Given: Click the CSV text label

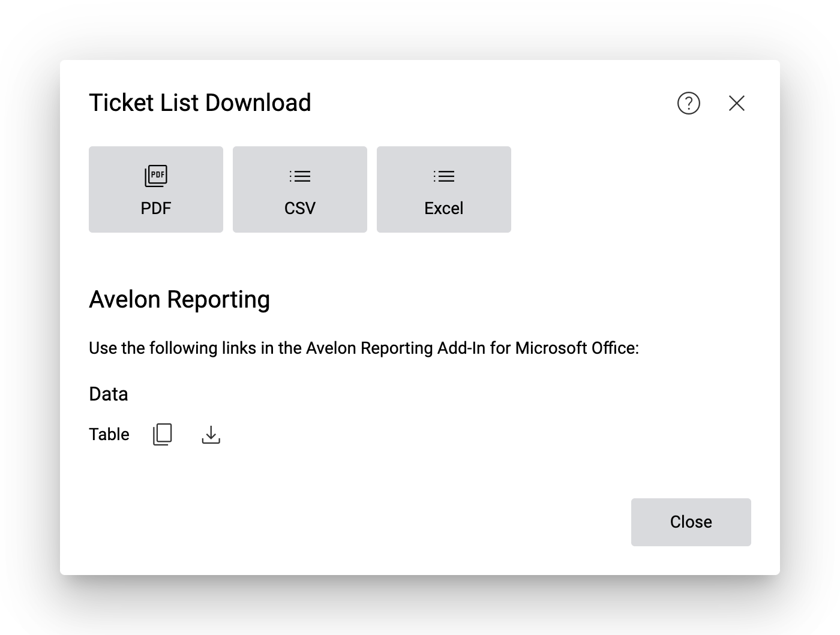Looking at the screenshot, I should (x=300, y=209).
